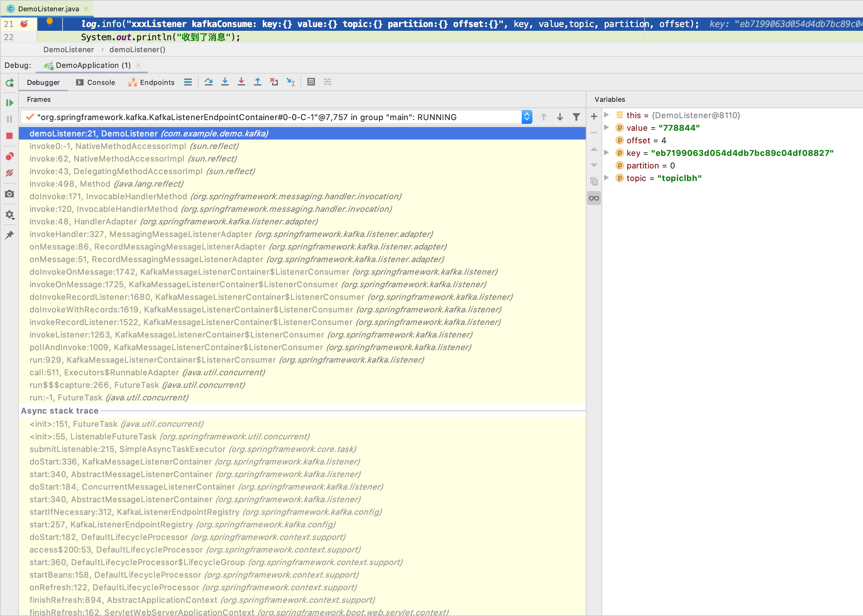This screenshot has width=863, height=616.
Task: Expand the 'key' variable node
Action: 607,153
